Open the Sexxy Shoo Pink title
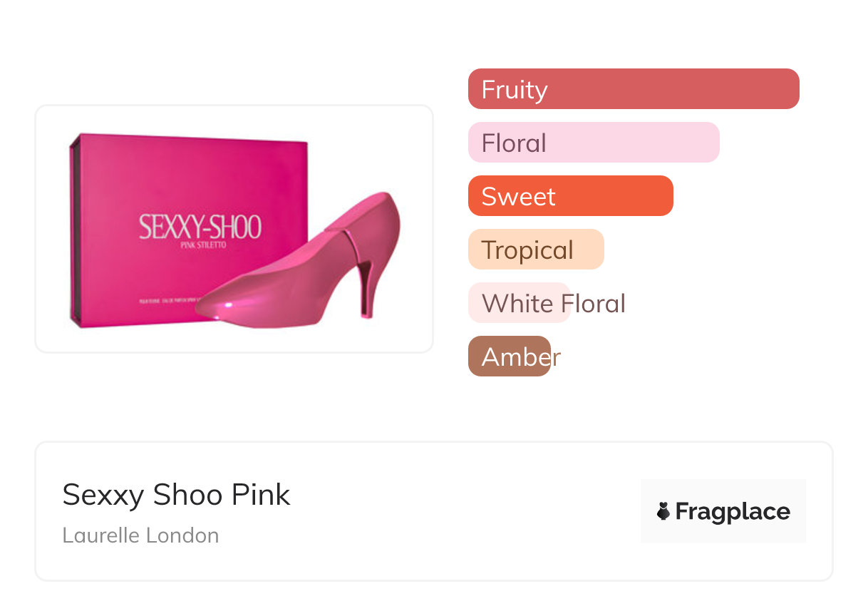The width and height of the screenshot is (868, 616). tap(176, 495)
